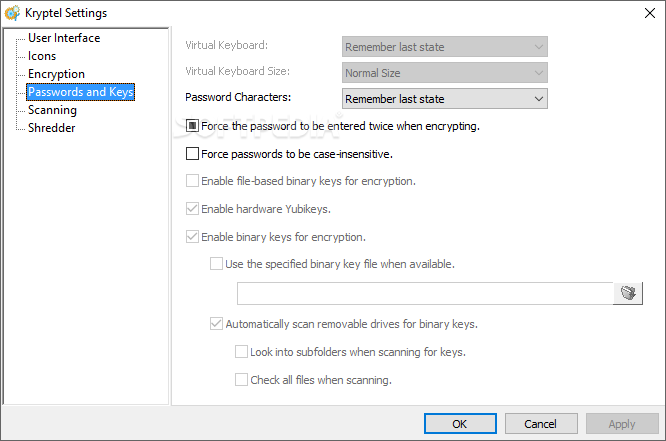Switch to Shredder settings page
Screen dimensions: 666x441
(x=51, y=128)
